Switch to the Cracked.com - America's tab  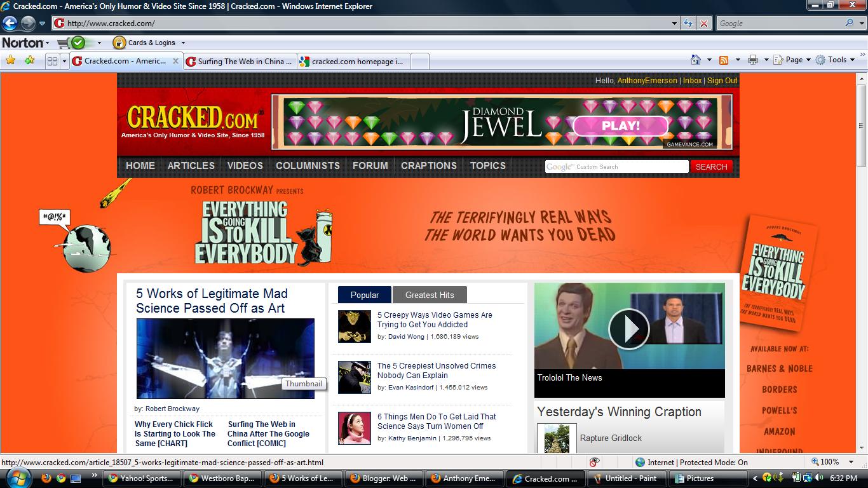pyautogui.click(x=125, y=61)
